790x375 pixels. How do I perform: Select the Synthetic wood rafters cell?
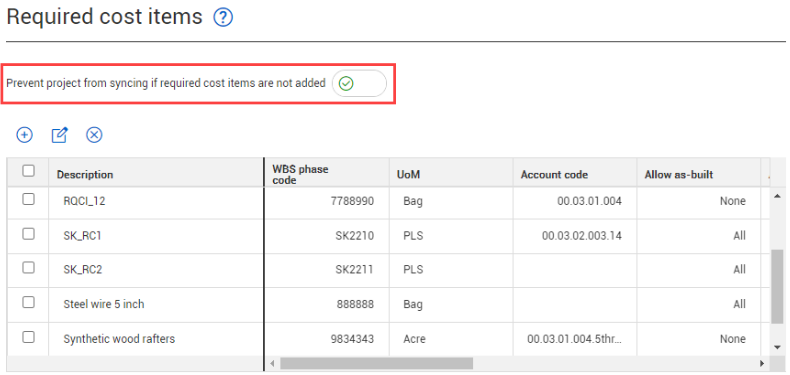click(x=156, y=339)
